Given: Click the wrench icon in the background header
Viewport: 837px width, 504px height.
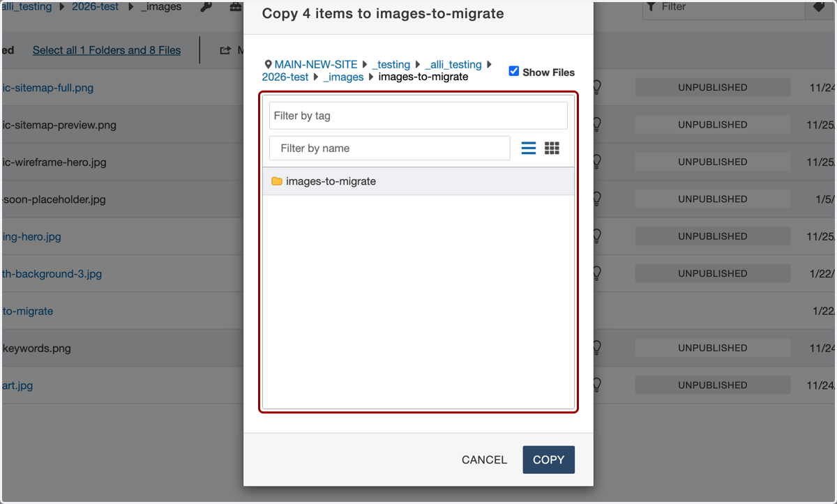Looking at the screenshot, I should [x=206, y=7].
